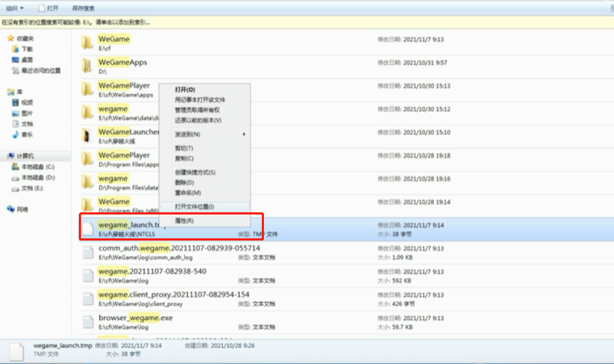The height and width of the screenshot is (364, 614).
Task: Choose 剪切(T) from context menu
Action: [205, 148]
